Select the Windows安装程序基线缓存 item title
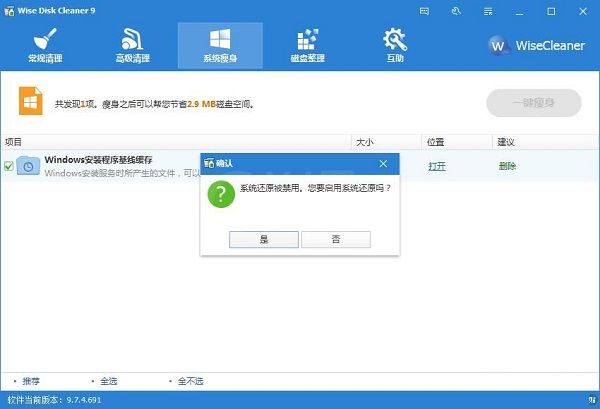 [98, 160]
